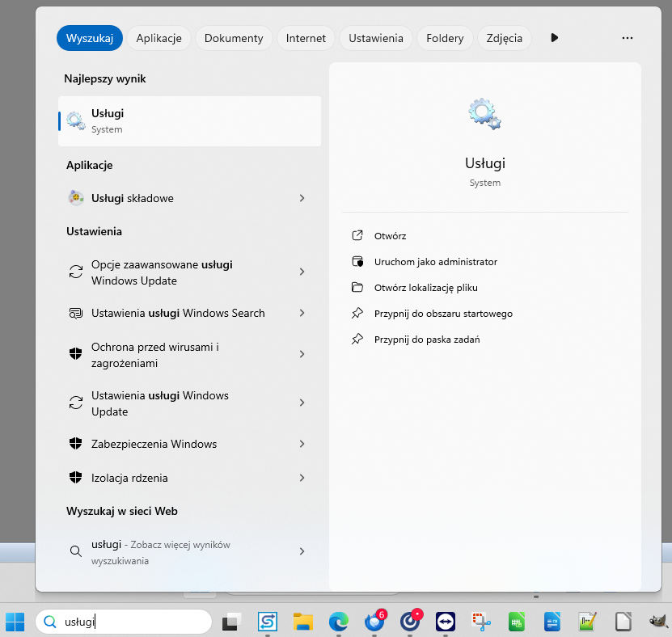Expand chevron for Ustawienia usługi Windows Search
The height and width of the screenshot is (637, 672).
coord(302,313)
